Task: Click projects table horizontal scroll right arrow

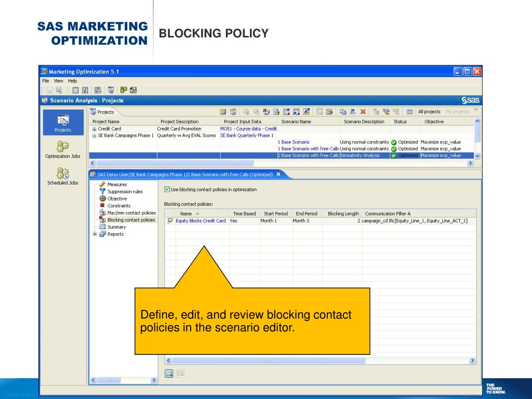Action: pyautogui.click(x=470, y=163)
